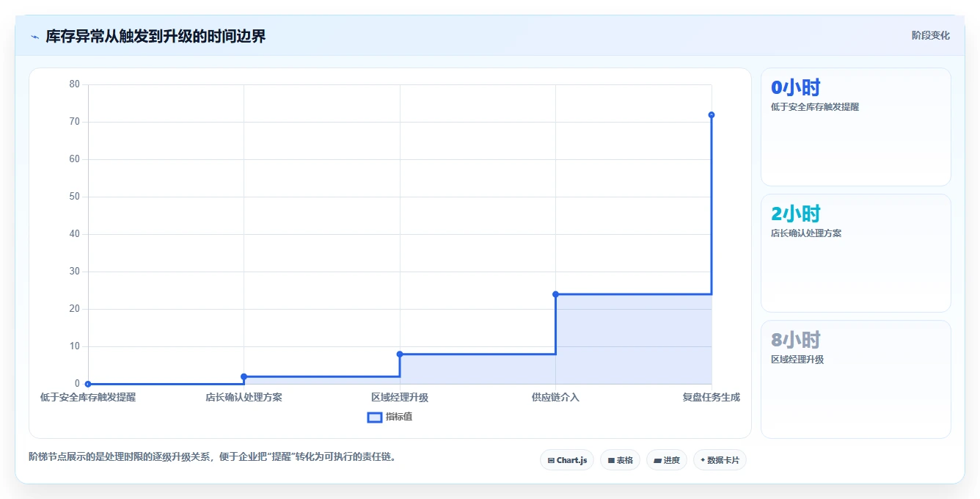Select the 进度 pill button
This screenshot has height=499, width=980.
pos(666,460)
